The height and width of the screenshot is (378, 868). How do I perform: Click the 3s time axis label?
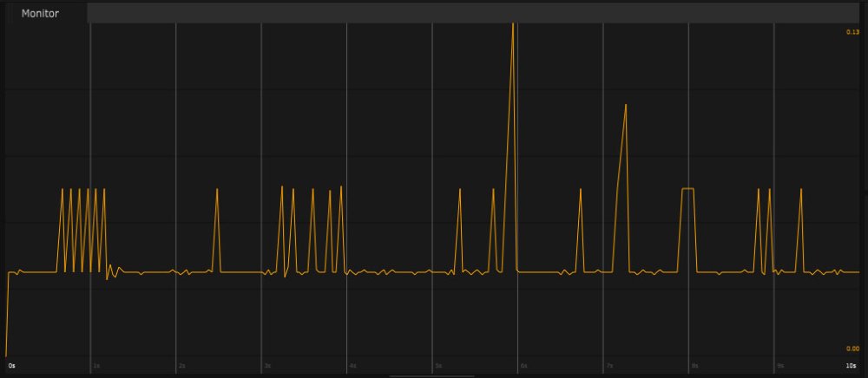tap(267, 366)
